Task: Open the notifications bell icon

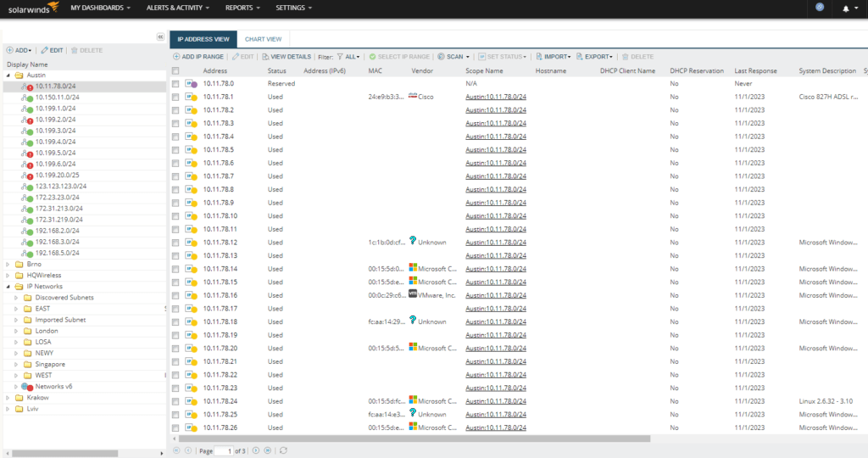Action: click(x=846, y=8)
